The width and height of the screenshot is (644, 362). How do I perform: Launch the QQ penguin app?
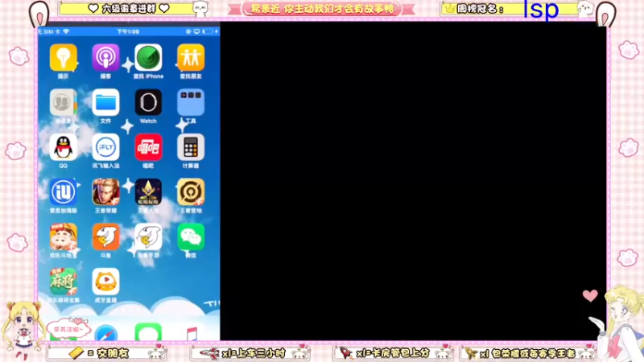point(63,147)
